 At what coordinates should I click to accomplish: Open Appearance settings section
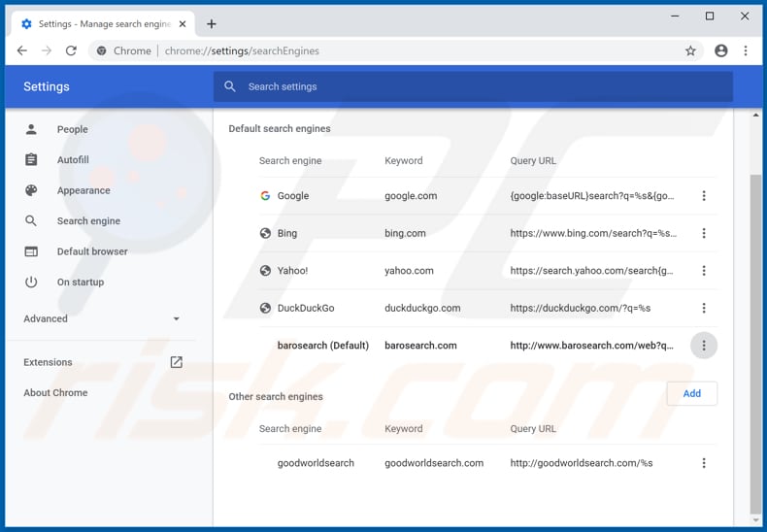tap(83, 190)
